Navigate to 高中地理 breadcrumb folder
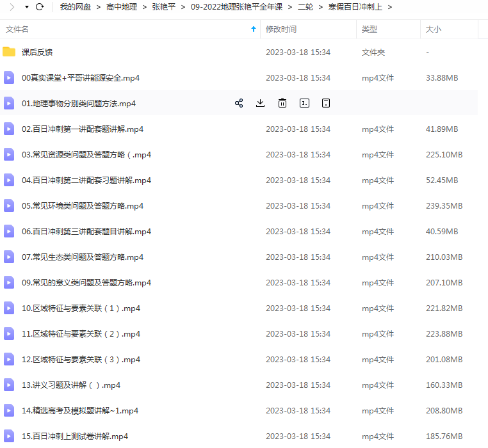The image size is (488, 448). tap(121, 7)
